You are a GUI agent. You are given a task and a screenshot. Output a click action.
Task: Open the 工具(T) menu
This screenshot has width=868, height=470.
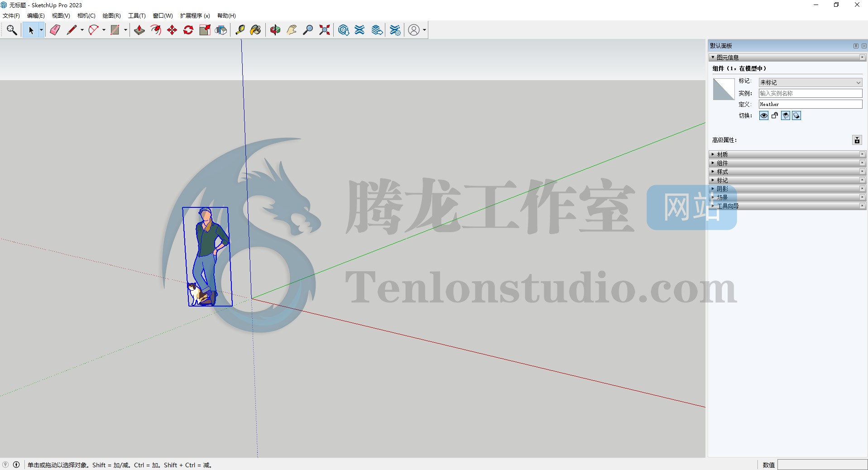click(x=137, y=15)
